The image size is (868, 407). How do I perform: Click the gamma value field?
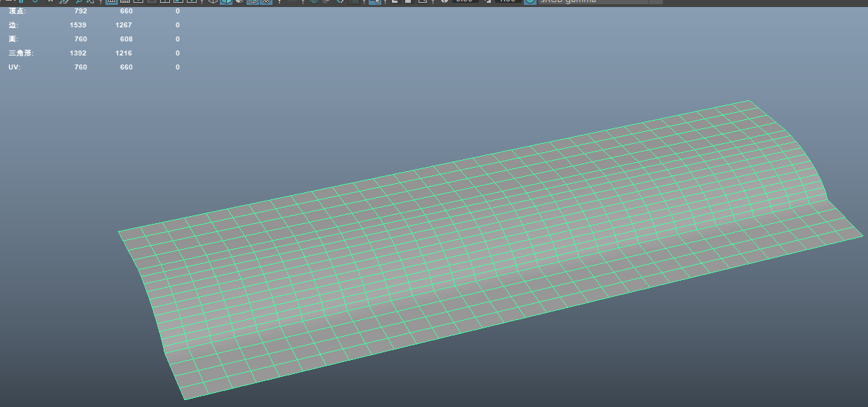[508, 1]
